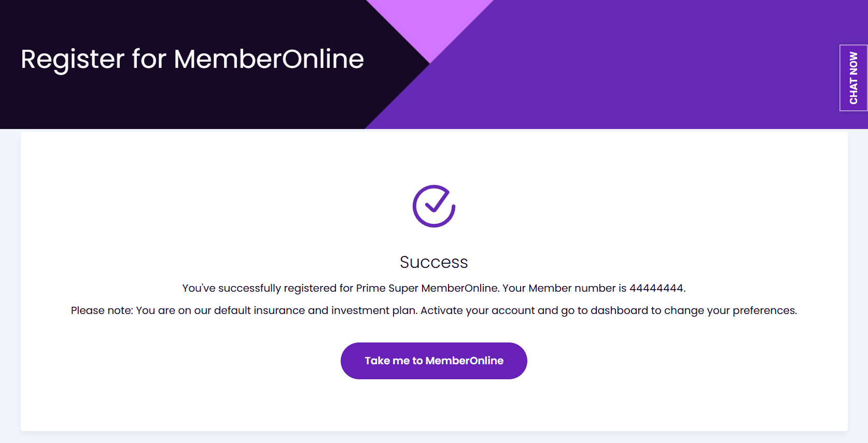Image resolution: width=868 pixels, height=443 pixels.
Task: Open the Chat Now side tab
Action: (853, 78)
